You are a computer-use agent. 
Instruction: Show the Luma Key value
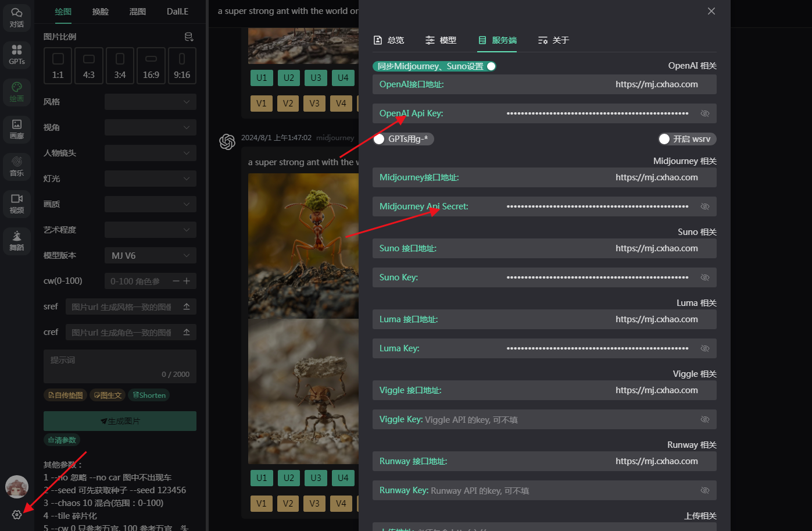point(705,348)
